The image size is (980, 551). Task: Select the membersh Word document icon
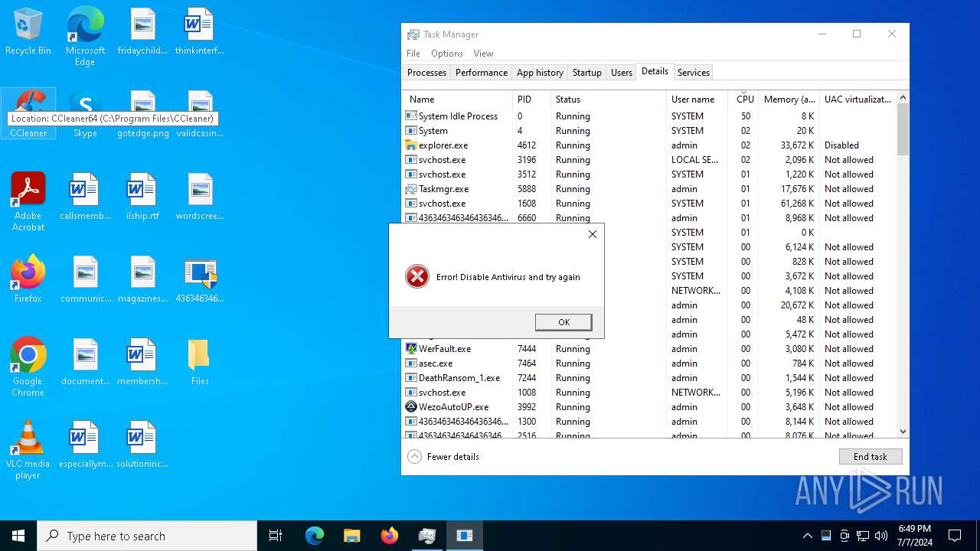pos(143,362)
